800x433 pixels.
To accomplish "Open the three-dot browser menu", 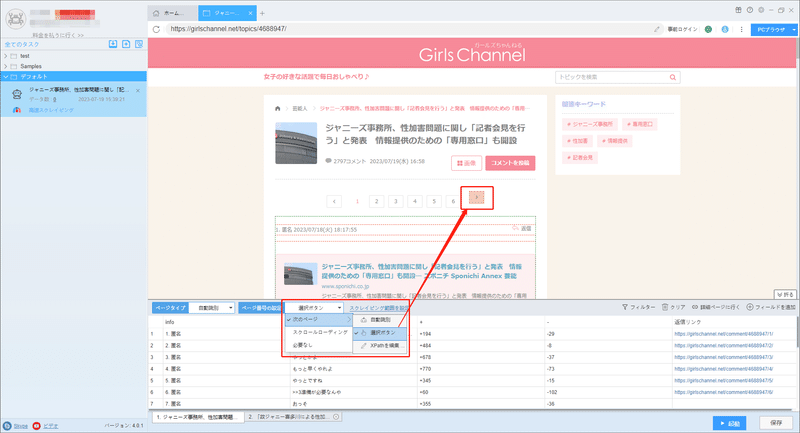I will (741, 29).
